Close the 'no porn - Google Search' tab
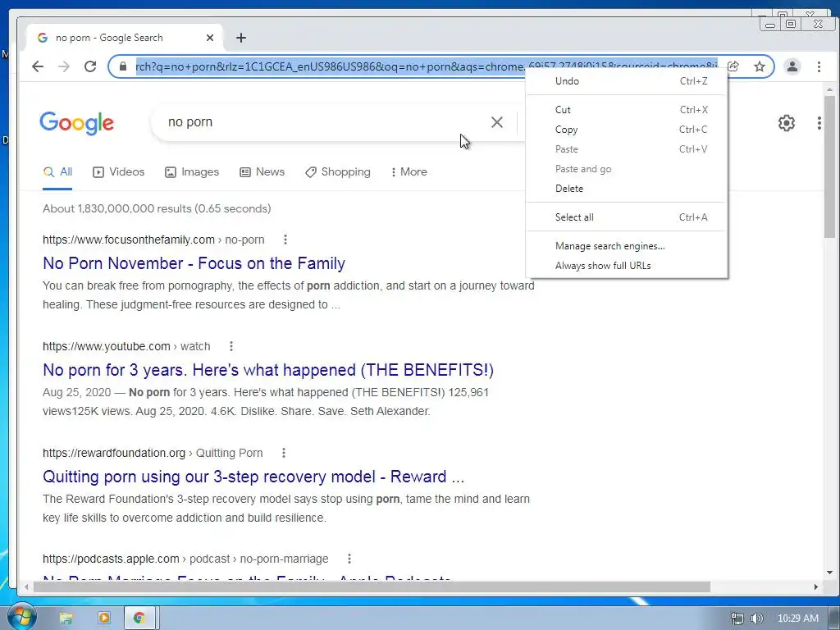Image resolution: width=840 pixels, height=630 pixels. (x=210, y=38)
